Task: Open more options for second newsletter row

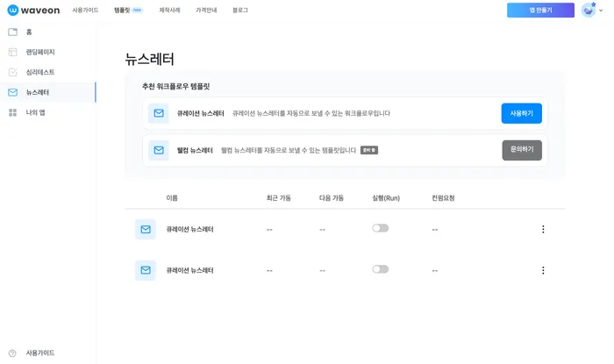Action: click(x=543, y=270)
